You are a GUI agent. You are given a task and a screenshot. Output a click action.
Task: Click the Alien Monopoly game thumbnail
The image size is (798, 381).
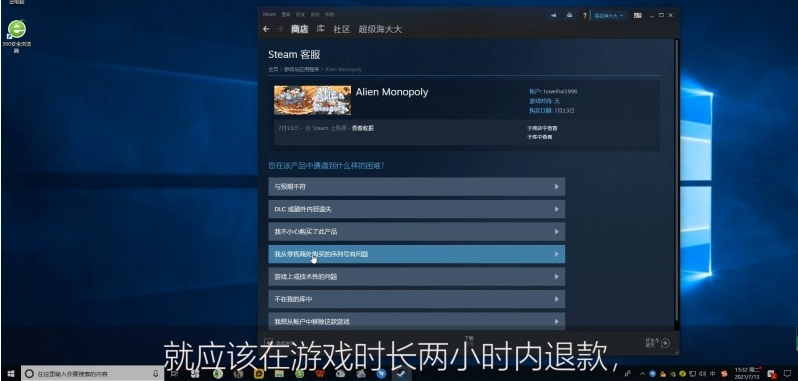point(312,100)
